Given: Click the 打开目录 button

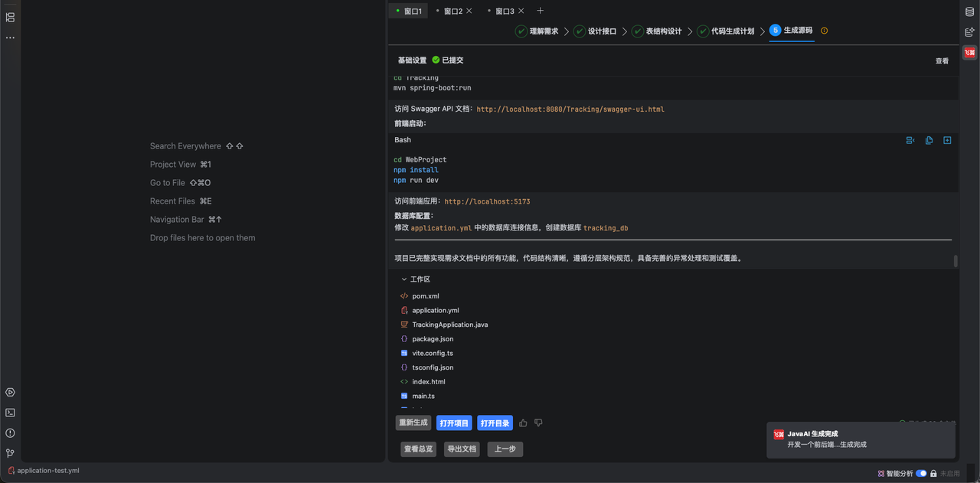Looking at the screenshot, I should click(495, 423).
